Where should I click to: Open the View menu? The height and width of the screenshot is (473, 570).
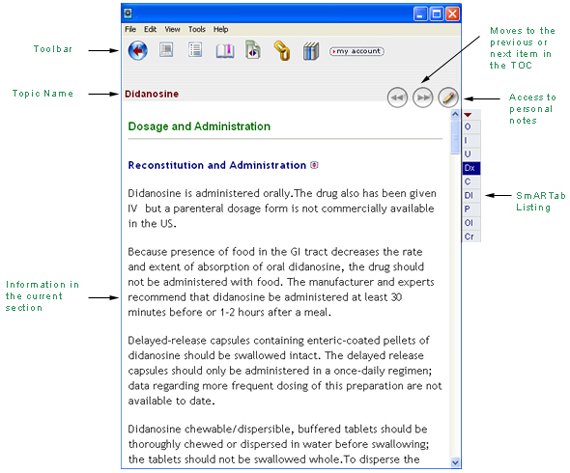172,29
